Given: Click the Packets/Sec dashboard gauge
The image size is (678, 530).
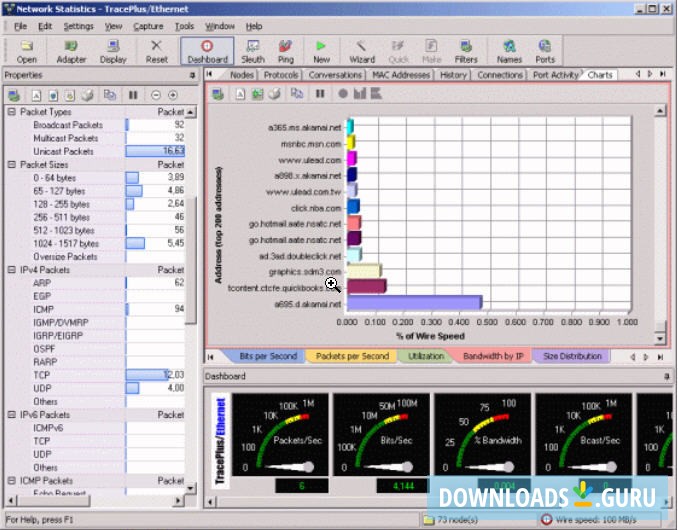Looking at the screenshot, I should (x=280, y=434).
